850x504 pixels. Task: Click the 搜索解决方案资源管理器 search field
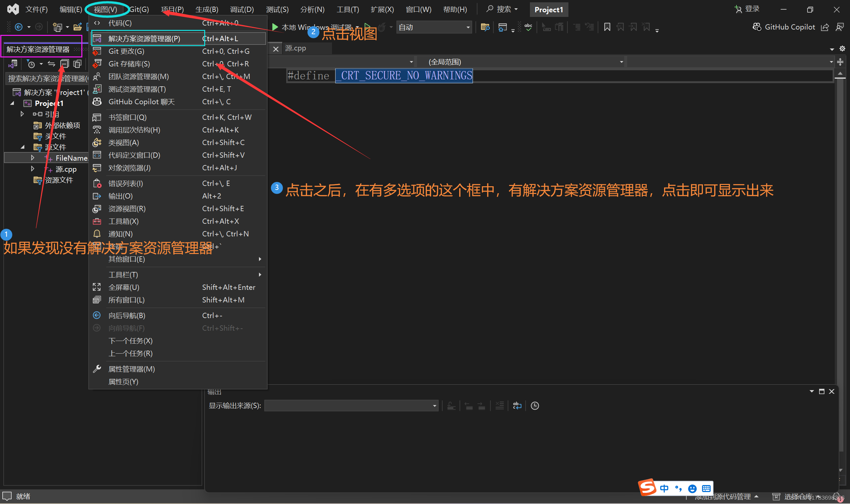tap(47, 78)
